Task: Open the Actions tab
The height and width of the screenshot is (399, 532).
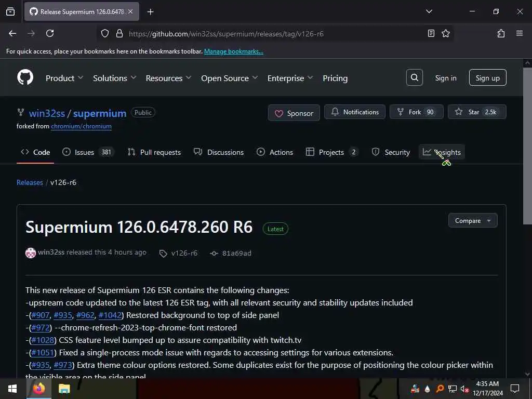Action: coord(275,152)
